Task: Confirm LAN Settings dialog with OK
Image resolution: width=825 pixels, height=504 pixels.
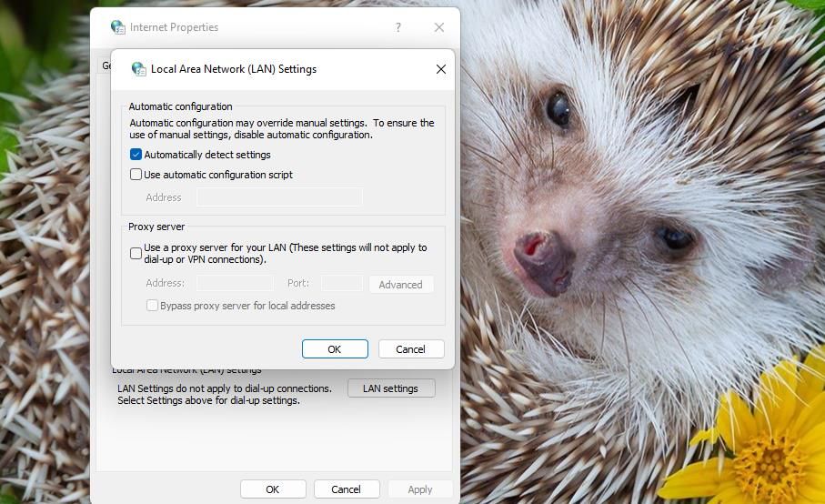Action: click(x=335, y=349)
